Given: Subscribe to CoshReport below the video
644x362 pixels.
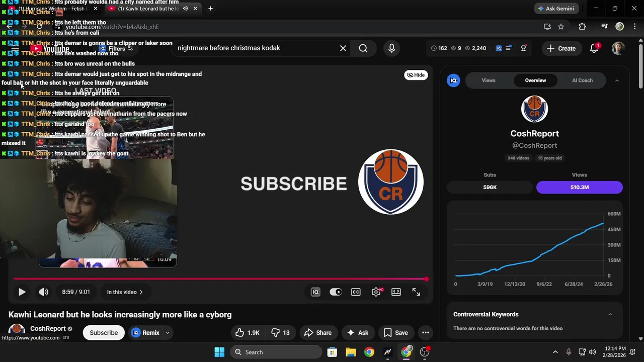Looking at the screenshot, I should [104, 332].
